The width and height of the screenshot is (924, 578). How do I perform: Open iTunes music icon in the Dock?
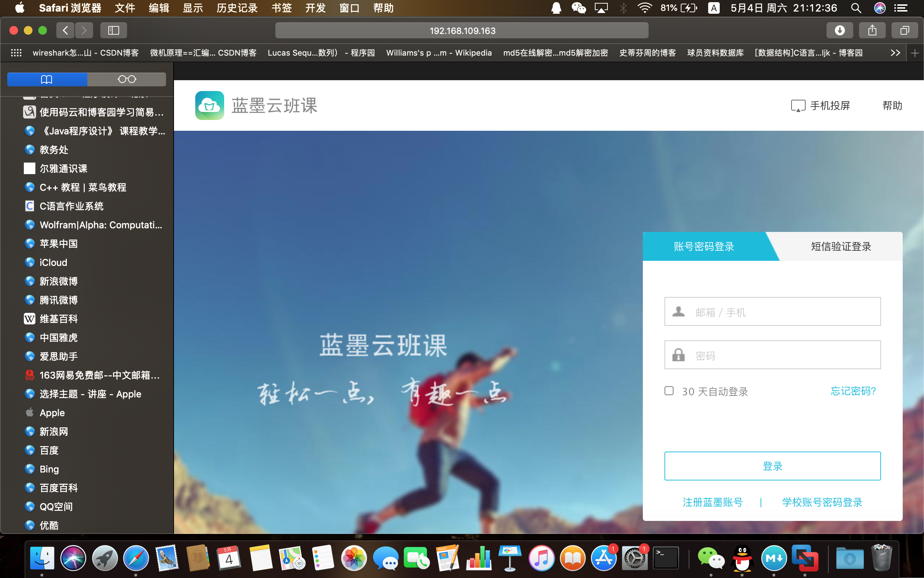tap(541, 558)
